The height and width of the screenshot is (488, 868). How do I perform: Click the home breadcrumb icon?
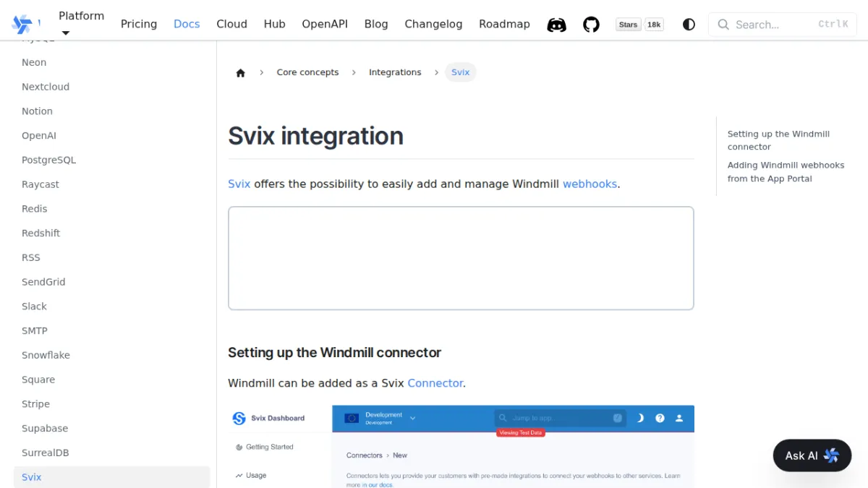tap(241, 72)
